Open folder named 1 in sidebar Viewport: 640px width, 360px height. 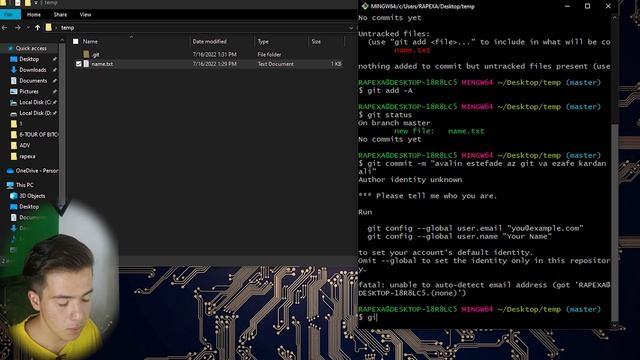tap(21, 124)
